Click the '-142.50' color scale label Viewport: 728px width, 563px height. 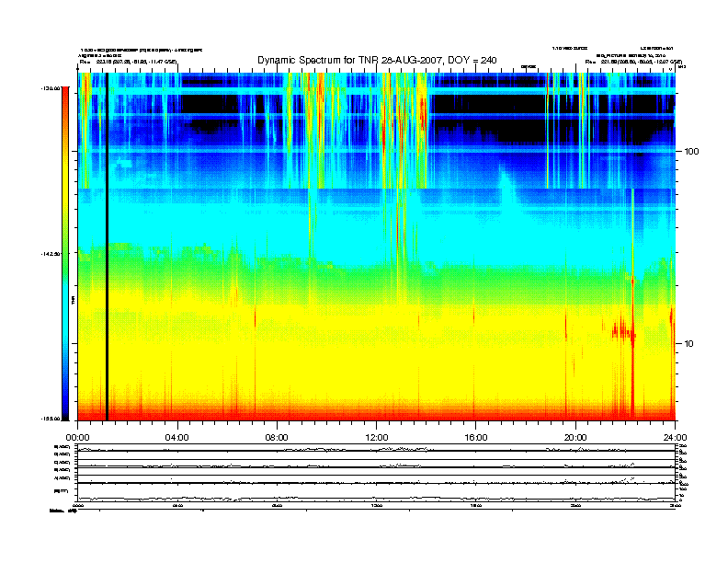click(x=51, y=254)
